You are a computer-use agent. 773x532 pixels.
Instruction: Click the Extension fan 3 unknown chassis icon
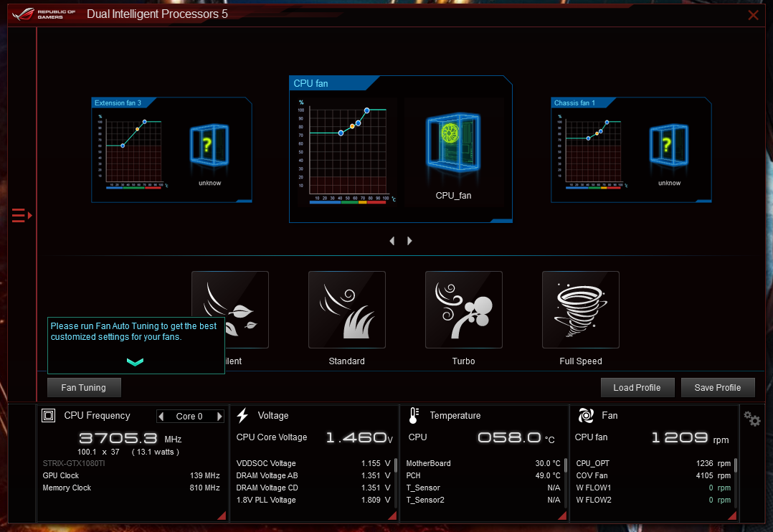(209, 145)
